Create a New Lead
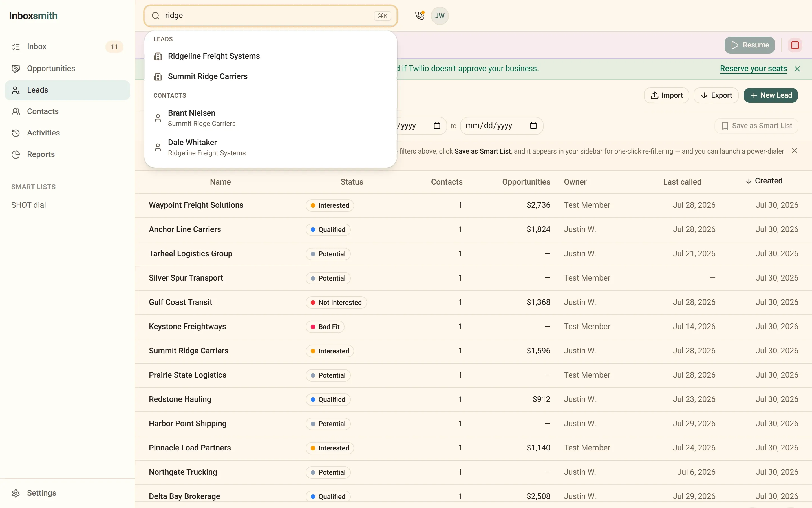This screenshot has height=508, width=812. pos(771,95)
